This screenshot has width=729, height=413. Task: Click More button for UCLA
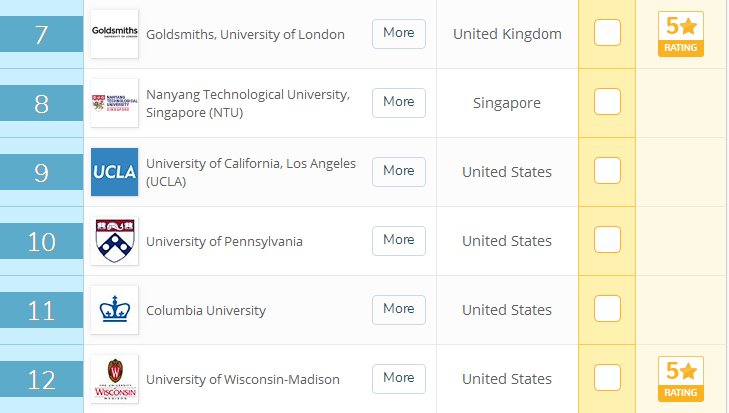pyautogui.click(x=398, y=171)
